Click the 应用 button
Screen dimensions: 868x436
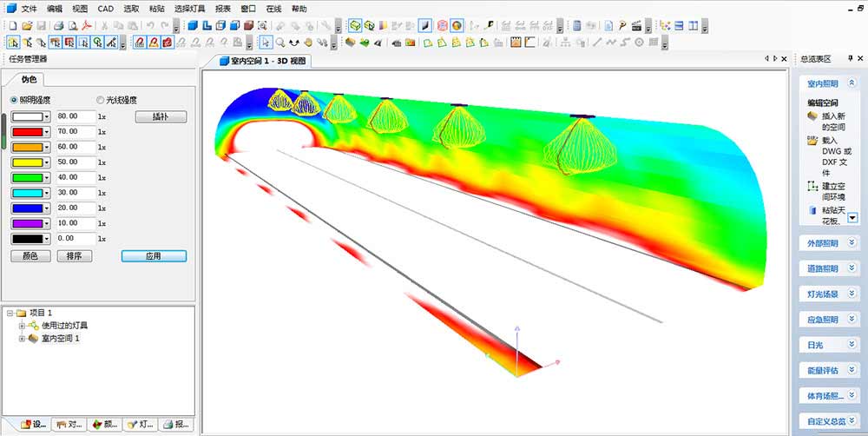[154, 256]
